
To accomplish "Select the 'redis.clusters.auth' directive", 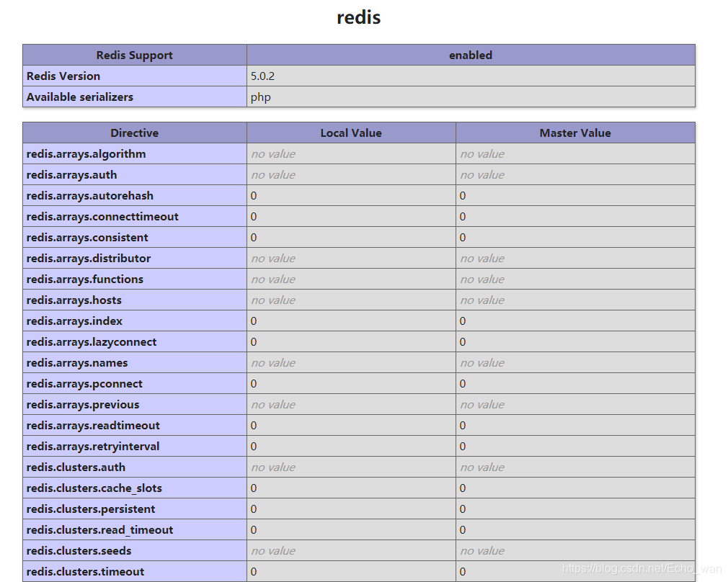I will [76, 467].
